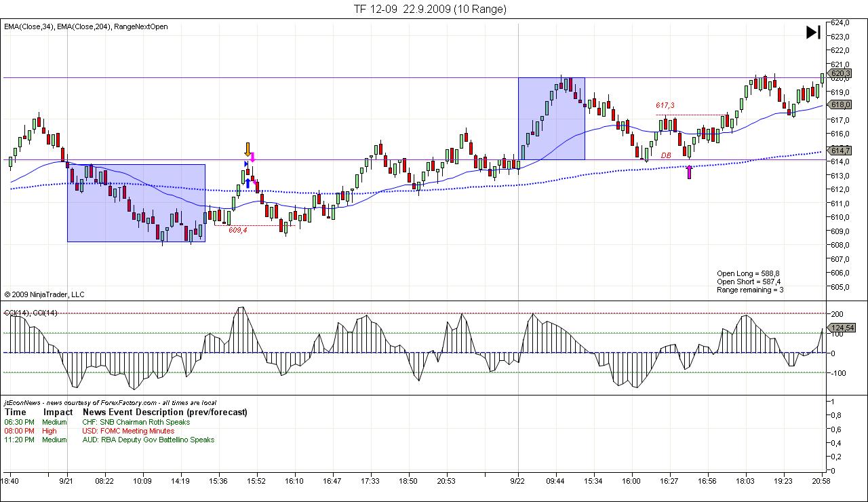Select the left blue shaded rectangle
The image size is (868, 502).
click(136, 203)
